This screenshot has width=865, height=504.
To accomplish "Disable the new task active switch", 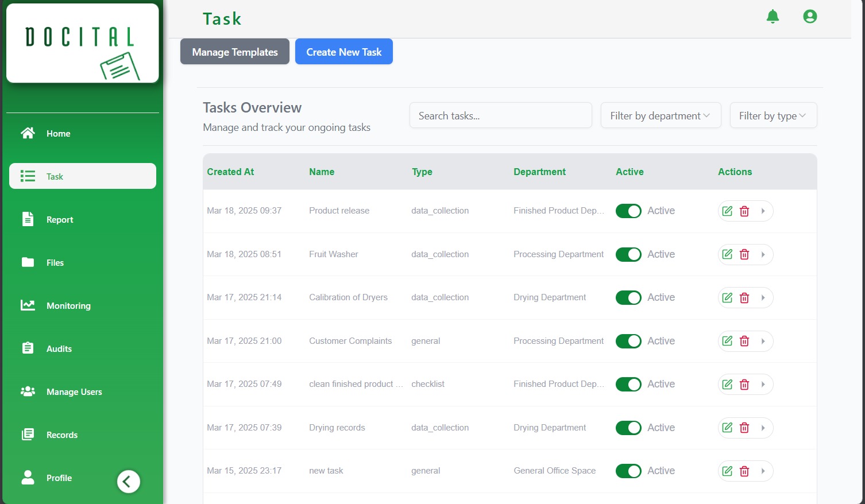I will coord(628,471).
